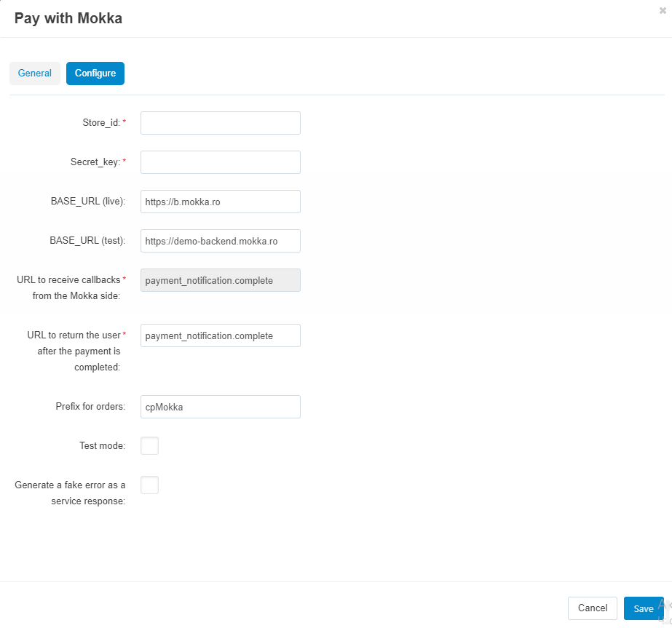Image resolution: width=672 pixels, height=628 pixels.
Task: Focus the Store_id input field
Action: pyautogui.click(x=220, y=123)
